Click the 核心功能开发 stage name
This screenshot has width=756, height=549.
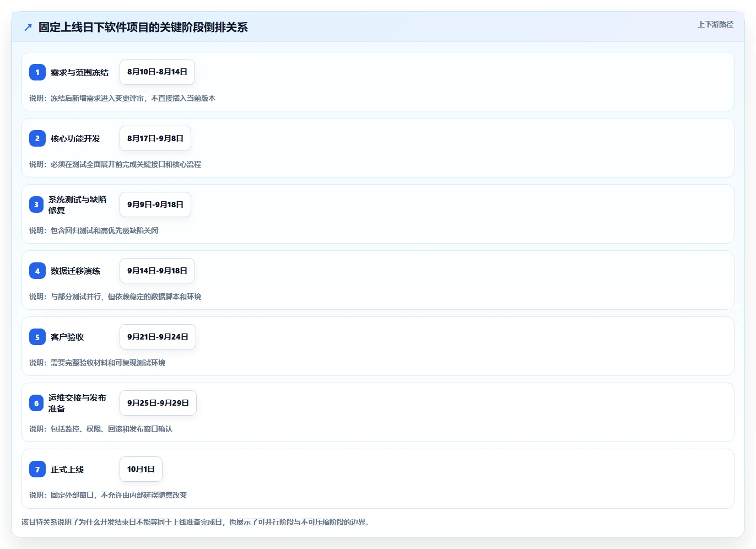click(75, 138)
